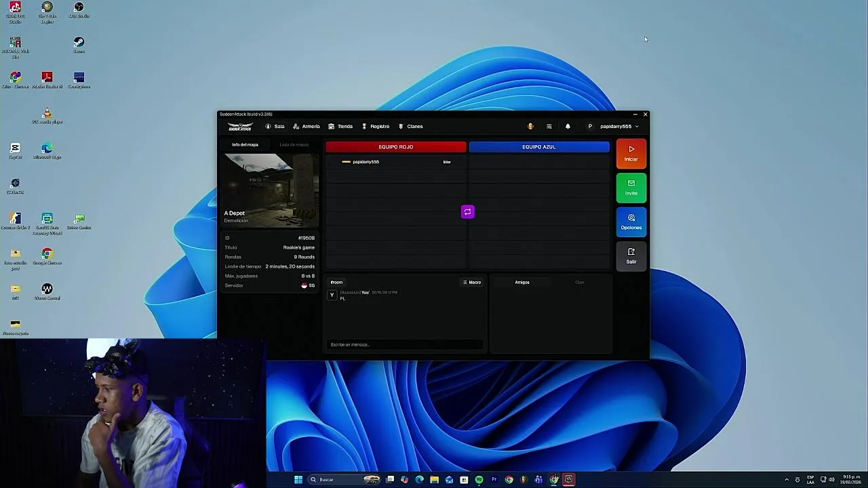Click the Iniciar button
Image resolution: width=868 pixels, height=488 pixels.
click(631, 153)
